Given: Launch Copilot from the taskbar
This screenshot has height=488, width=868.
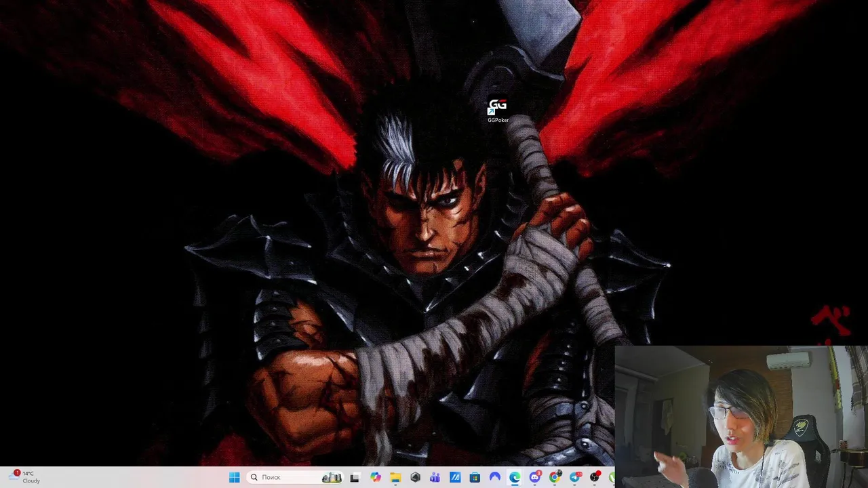Looking at the screenshot, I should 375,477.
